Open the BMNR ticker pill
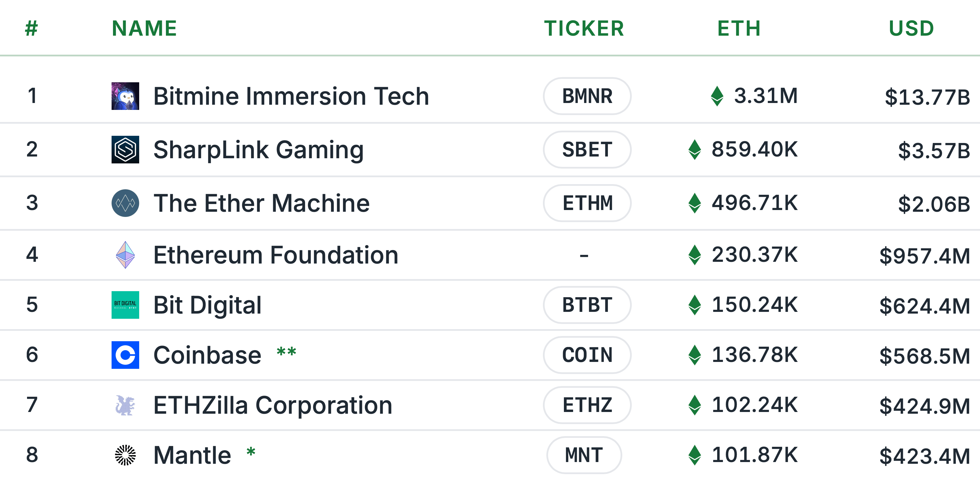Screen dimensions: 980x477 (x=587, y=96)
